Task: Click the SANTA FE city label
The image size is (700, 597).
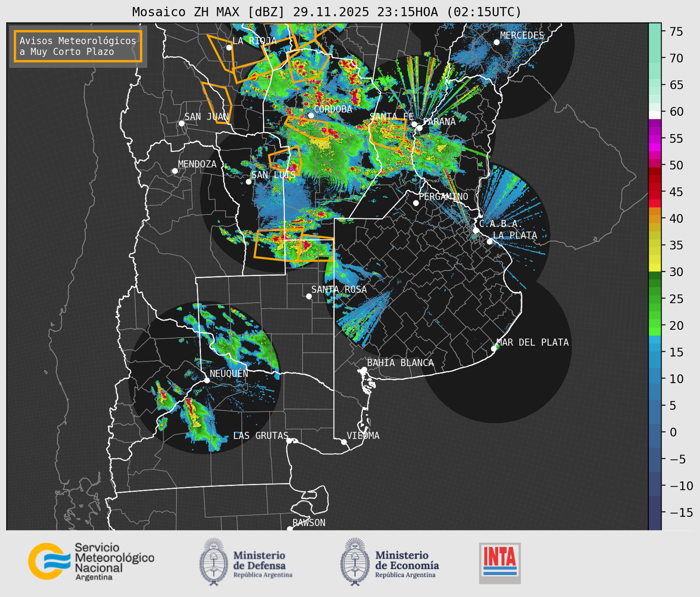Action: click(392, 117)
